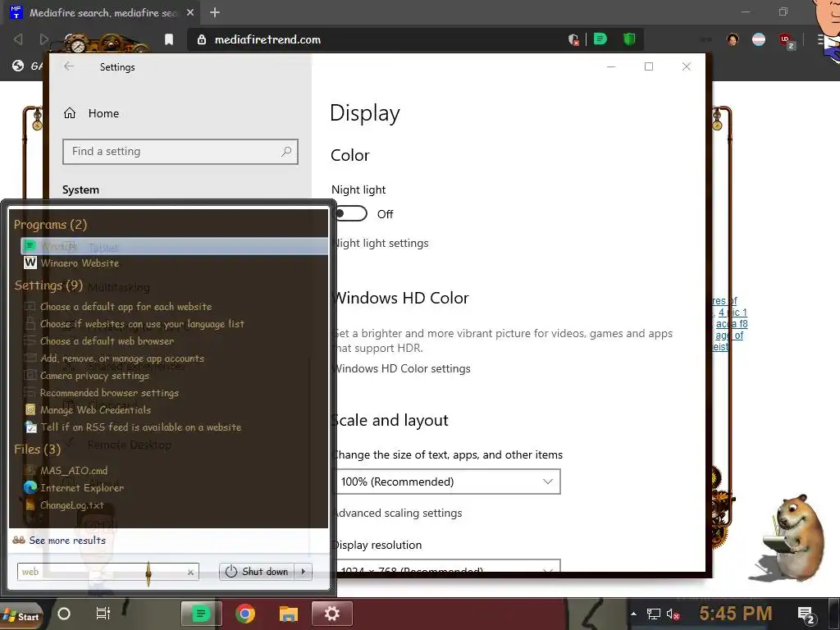Click the bookmark icon beside address bar
This screenshot has height=630, width=840.
point(169,39)
